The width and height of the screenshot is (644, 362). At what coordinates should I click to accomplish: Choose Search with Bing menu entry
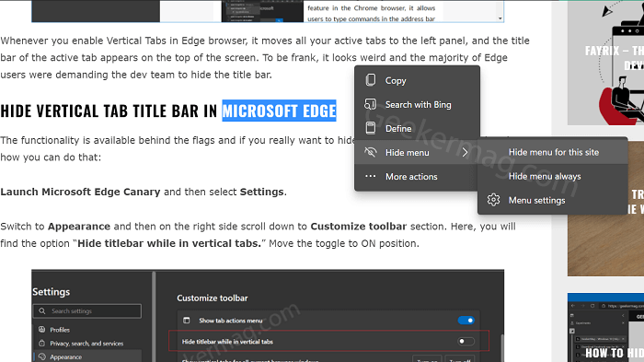tap(417, 104)
